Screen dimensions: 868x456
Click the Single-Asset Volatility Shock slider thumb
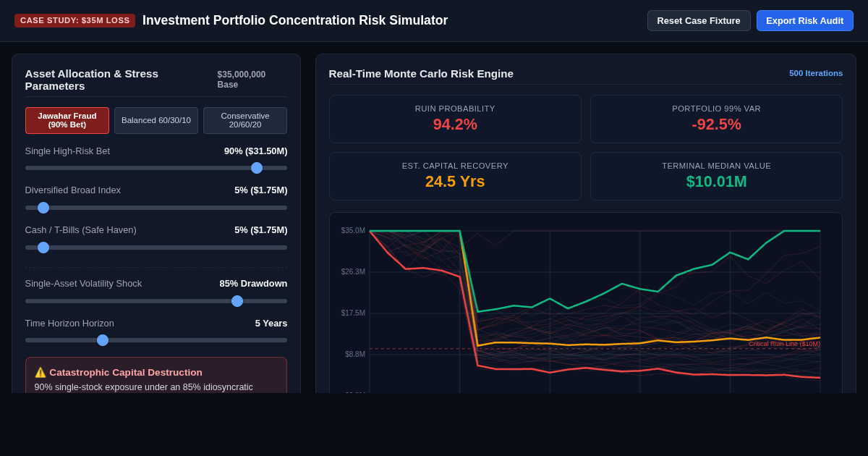(237, 301)
